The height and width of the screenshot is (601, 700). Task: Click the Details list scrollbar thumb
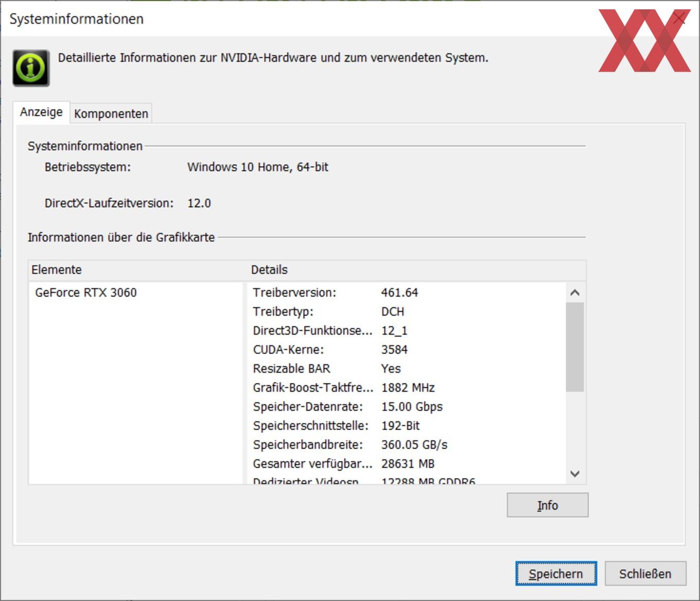[575, 347]
